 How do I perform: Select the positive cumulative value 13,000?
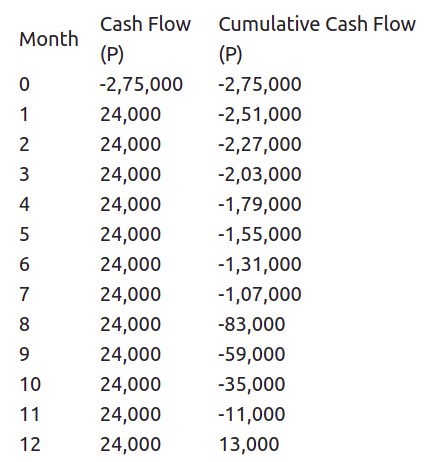(249, 444)
